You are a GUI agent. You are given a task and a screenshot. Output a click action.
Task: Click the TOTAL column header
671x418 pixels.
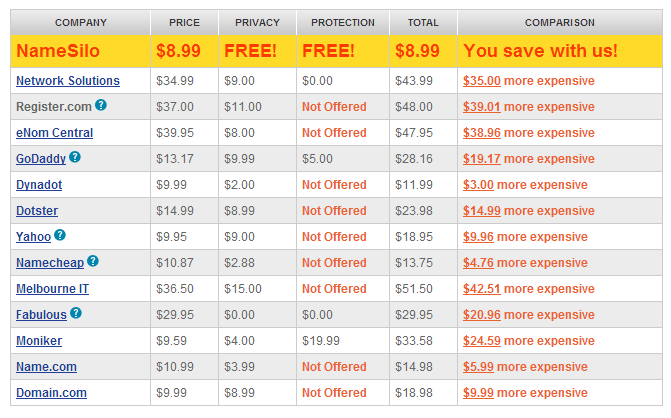pyautogui.click(x=423, y=23)
